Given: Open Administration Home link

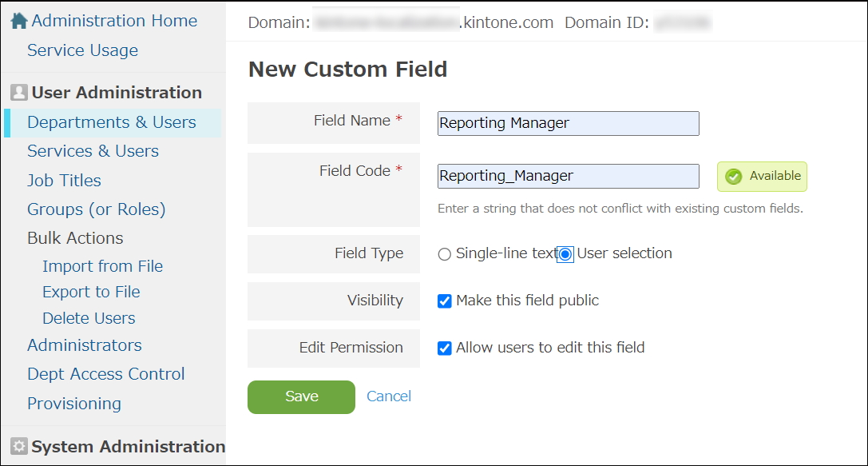Looking at the screenshot, I should pos(114,21).
